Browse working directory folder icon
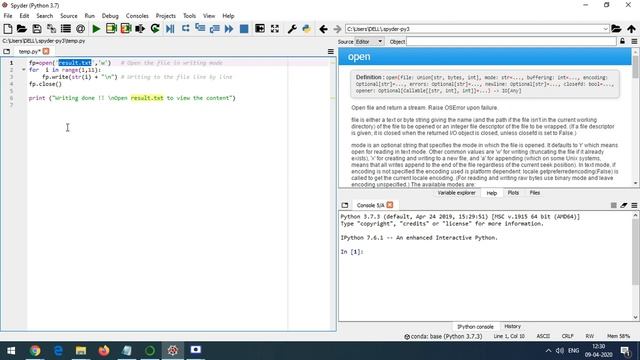640x360 pixels. [616, 29]
